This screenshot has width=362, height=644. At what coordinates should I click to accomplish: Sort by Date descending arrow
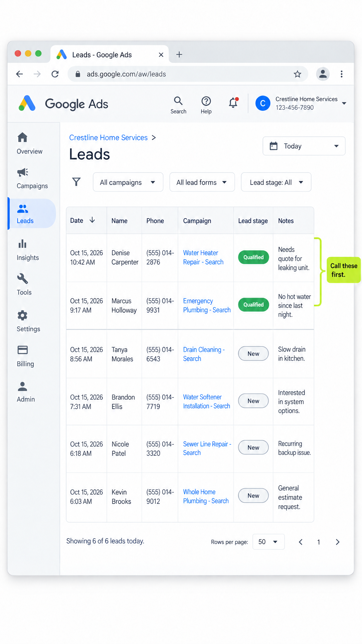click(x=92, y=220)
